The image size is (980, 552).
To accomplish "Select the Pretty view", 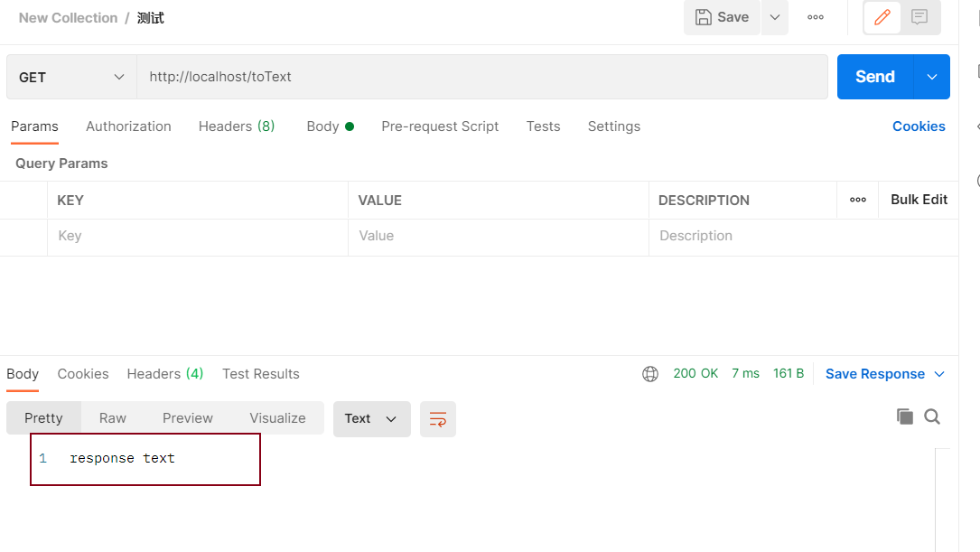I will (43, 418).
